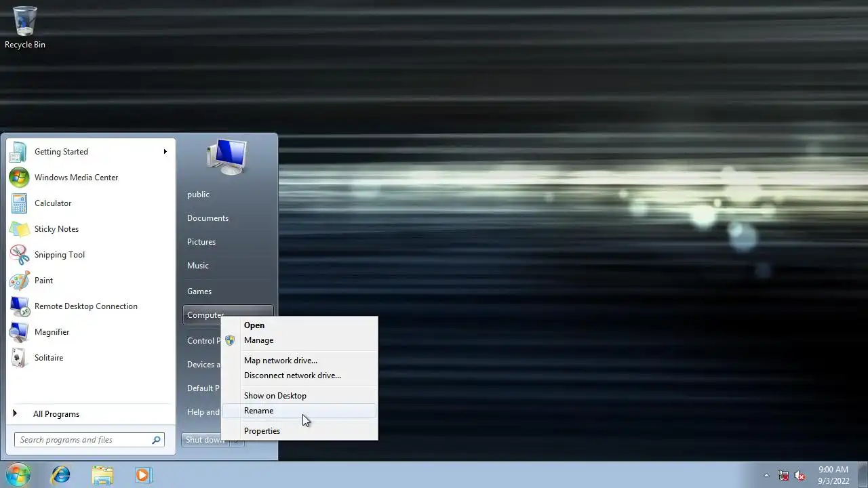Open Documents from the Start menu
The width and height of the screenshot is (868, 488).
pyautogui.click(x=228, y=218)
